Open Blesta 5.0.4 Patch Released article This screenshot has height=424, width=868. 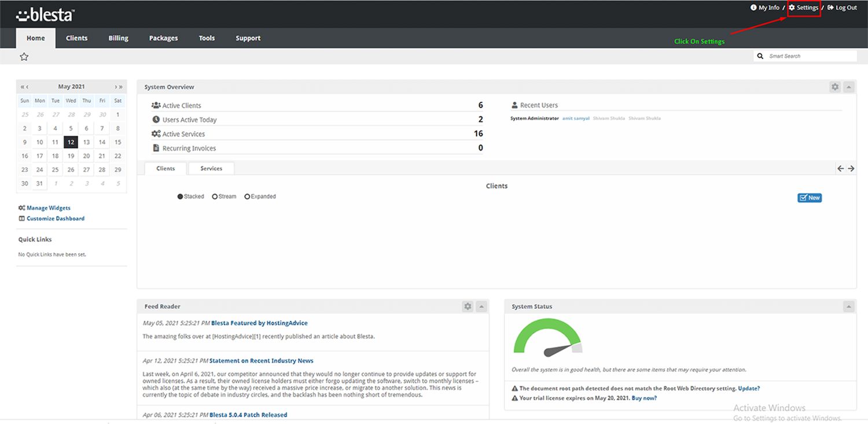click(248, 415)
